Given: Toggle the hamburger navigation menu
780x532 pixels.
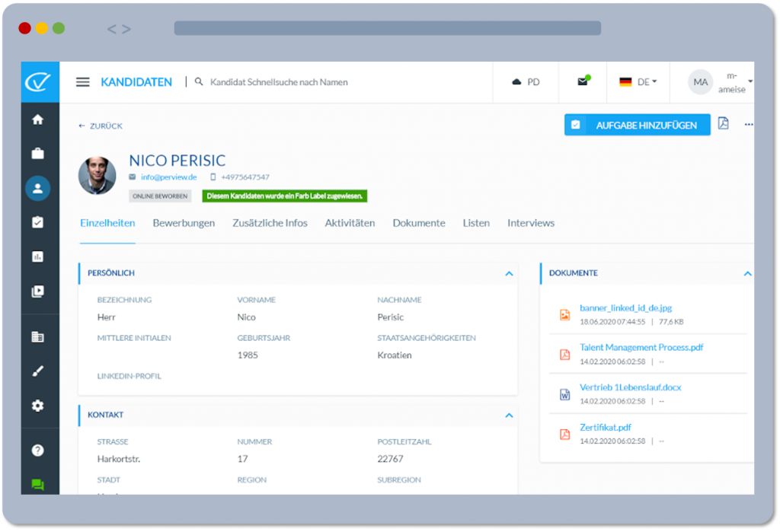Looking at the screenshot, I should 83,82.
